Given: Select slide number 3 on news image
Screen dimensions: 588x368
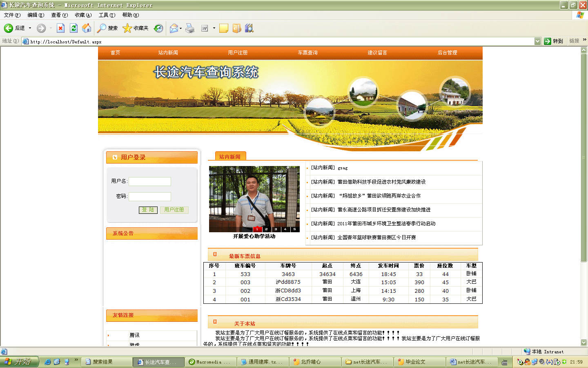Looking at the screenshot, I should 276,229.
